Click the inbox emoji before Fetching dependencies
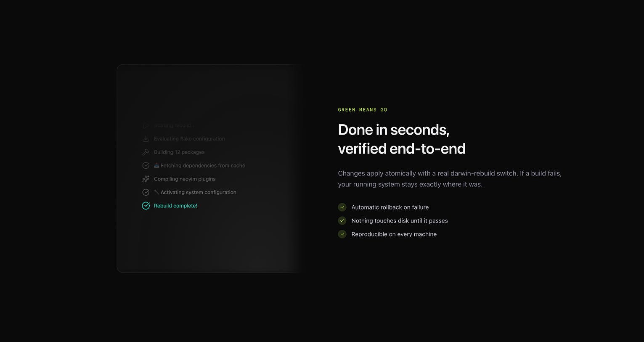The image size is (644, 342). pos(156,165)
